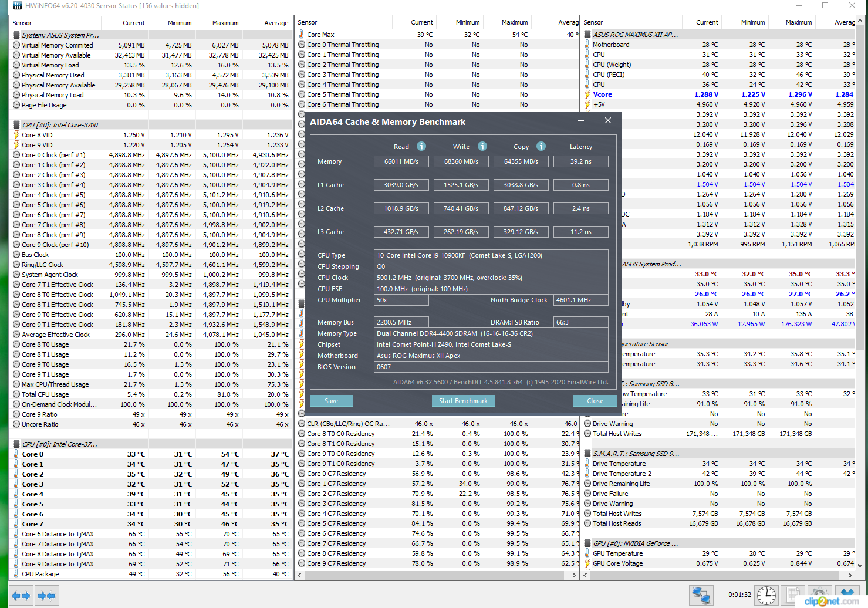Select the "CLR (CBo/LLC/Ring) OC Ra..." row

[437, 424]
